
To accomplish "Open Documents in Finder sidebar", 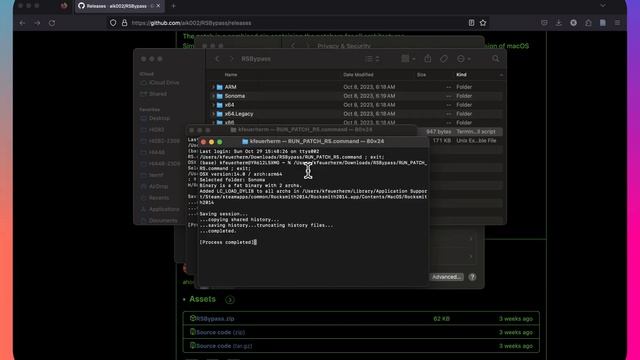I will tap(158, 221).
